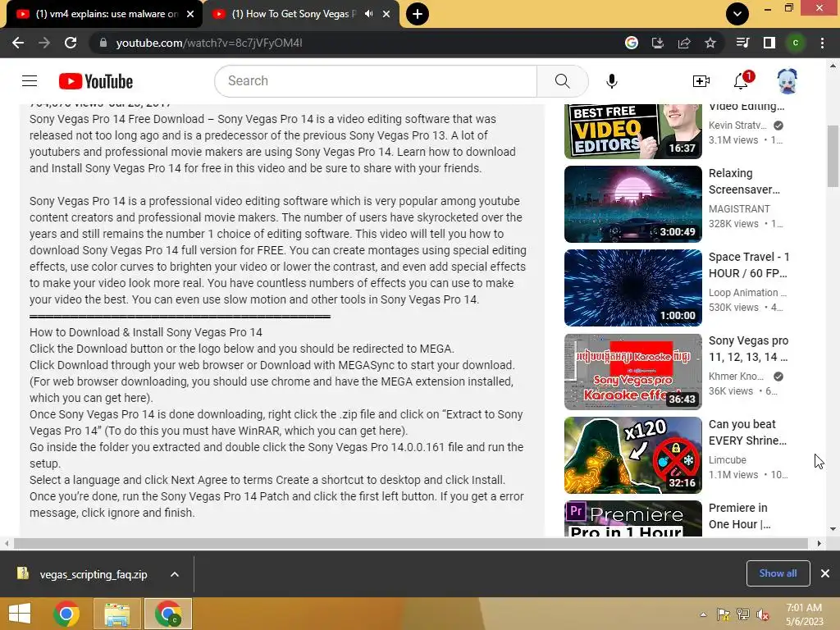This screenshot has width=840, height=630.
Task: Open notifications bell with 1 badge
Action: pos(742,80)
